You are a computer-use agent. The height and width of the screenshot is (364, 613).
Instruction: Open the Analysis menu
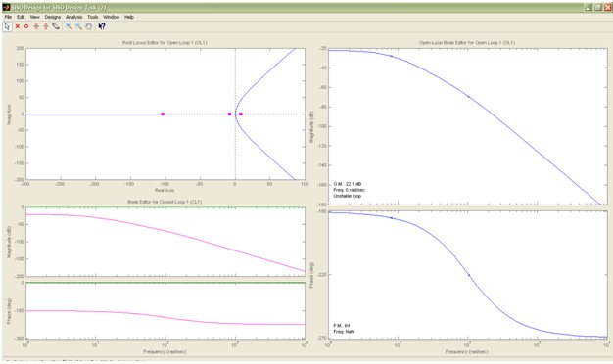pyautogui.click(x=73, y=17)
